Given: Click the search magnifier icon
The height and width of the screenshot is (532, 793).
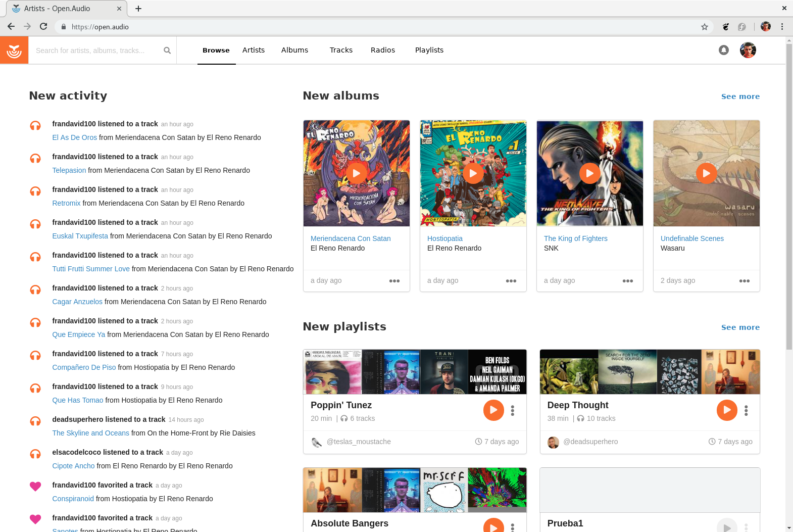Looking at the screenshot, I should [167, 51].
